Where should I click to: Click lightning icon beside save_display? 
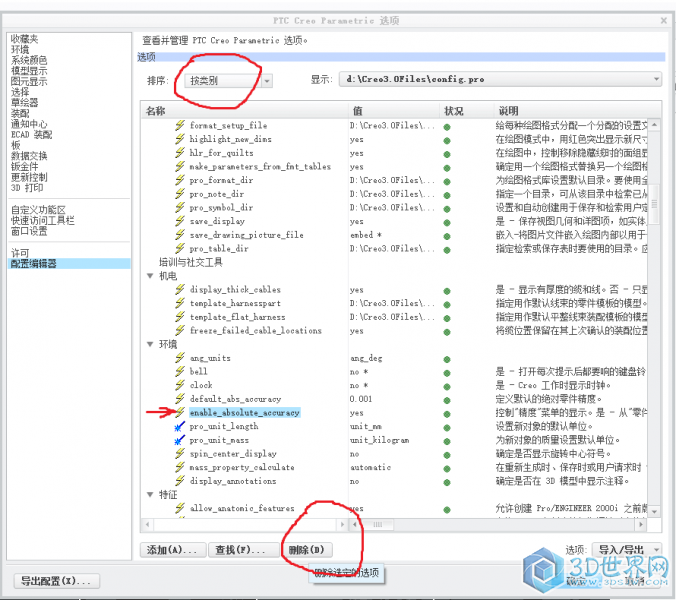180,221
